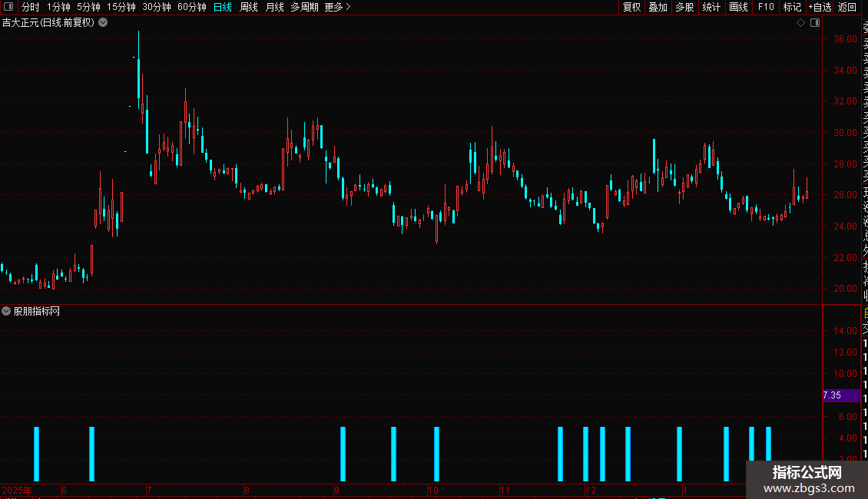Click the 2025年 date axis label
Screen dimensions: 868x499
(17, 490)
